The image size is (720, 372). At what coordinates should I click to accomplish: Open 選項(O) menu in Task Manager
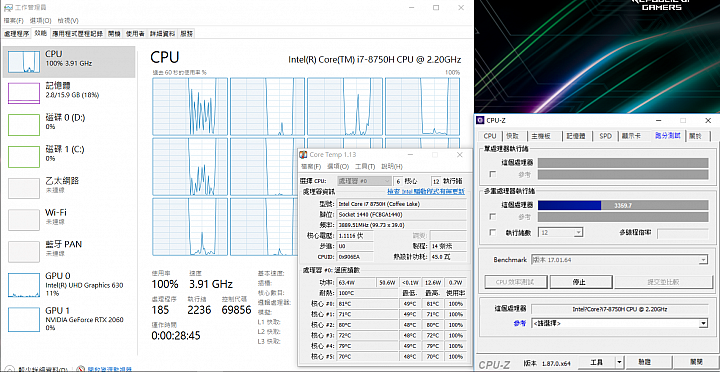(40, 21)
